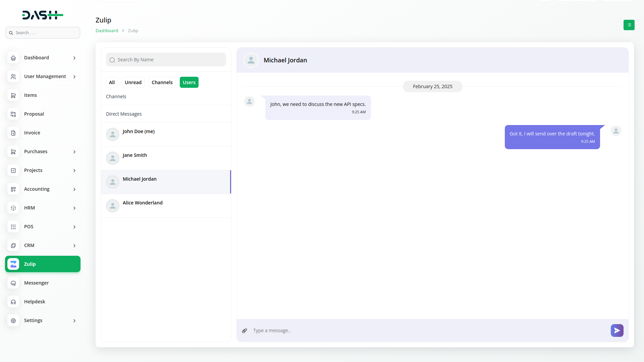
Task: Click the Proposal sidebar icon
Action: (x=13, y=114)
